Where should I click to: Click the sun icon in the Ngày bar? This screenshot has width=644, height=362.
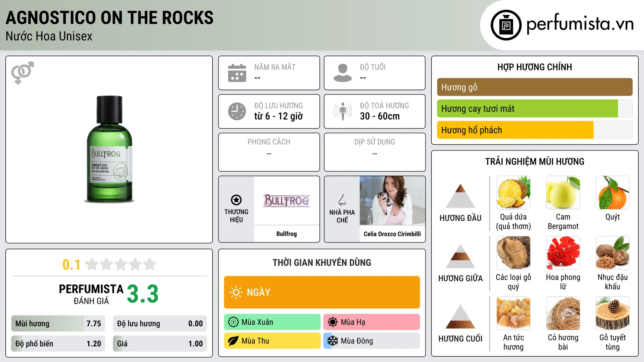236,292
